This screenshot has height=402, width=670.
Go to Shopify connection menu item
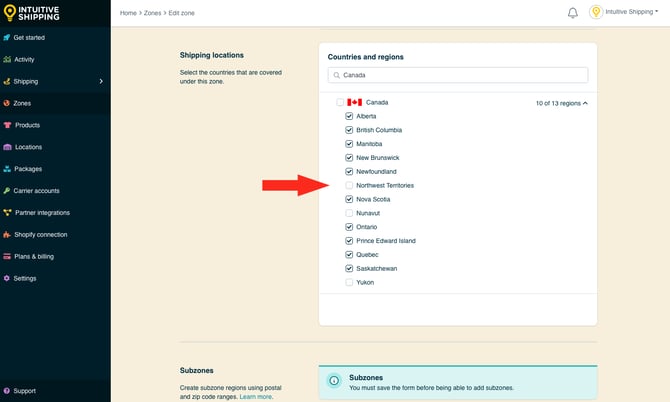click(40, 234)
